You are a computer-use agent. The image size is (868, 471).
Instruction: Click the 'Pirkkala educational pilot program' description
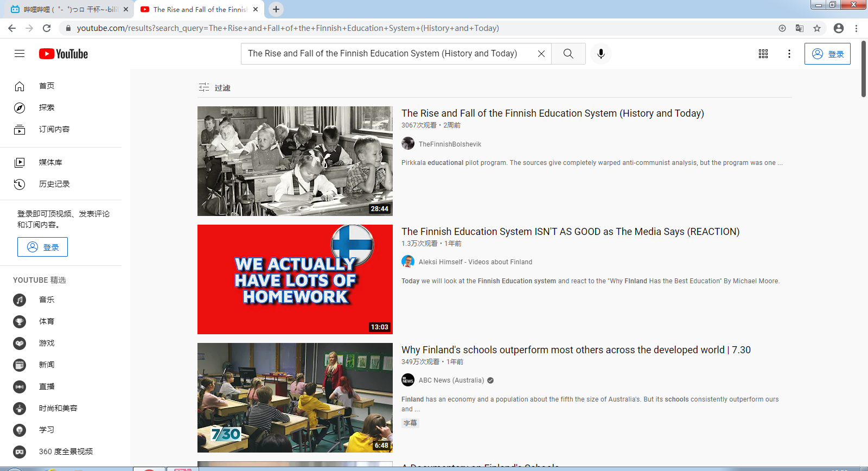tap(592, 163)
